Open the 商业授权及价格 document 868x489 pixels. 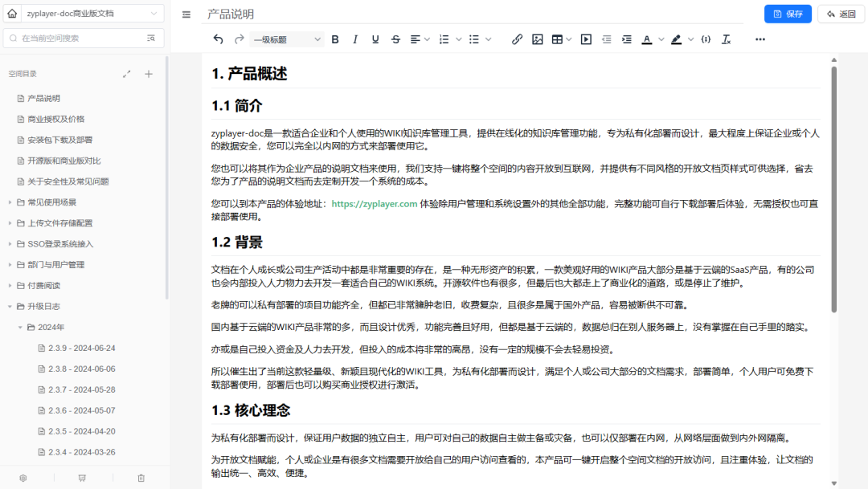(x=55, y=119)
